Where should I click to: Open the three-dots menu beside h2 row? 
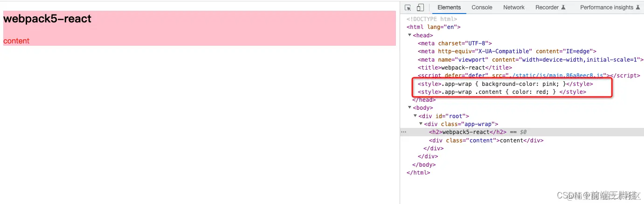(x=403, y=132)
